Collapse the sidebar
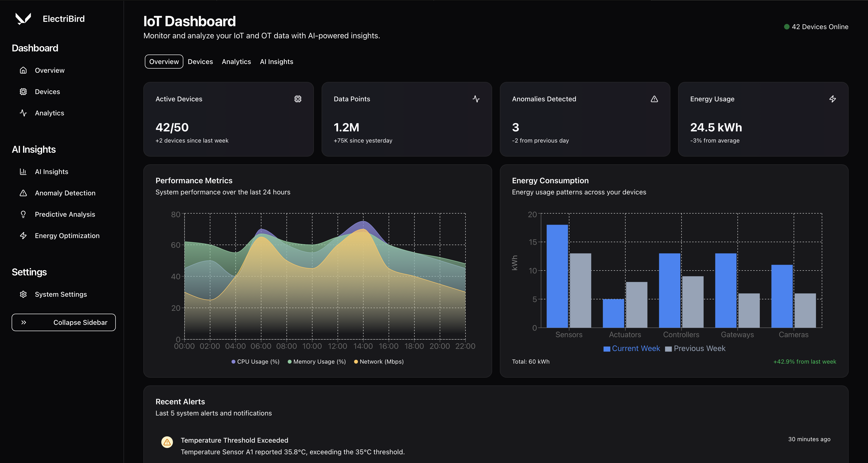The height and width of the screenshot is (463, 868). [63, 322]
